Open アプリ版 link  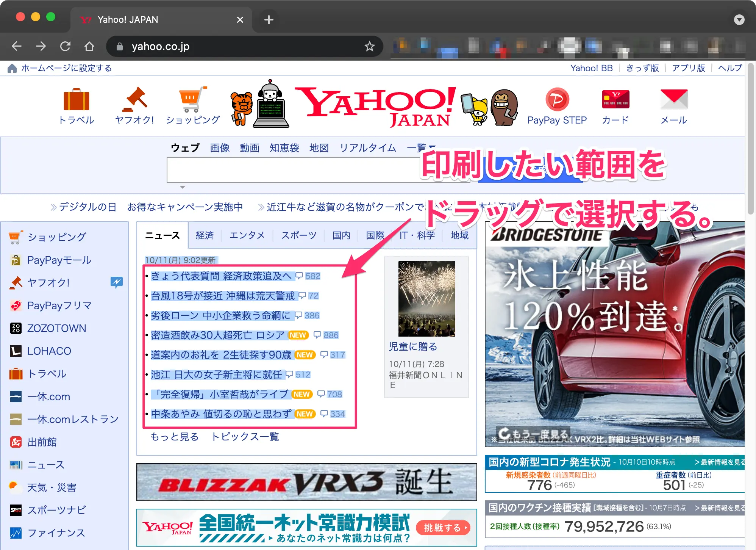[688, 68]
